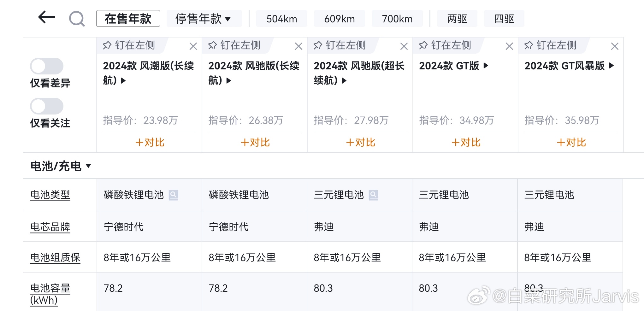The image size is (644, 311).
Task: Click 78.2 capacity in 风驰版(长续航) column
Action: coord(218,288)
